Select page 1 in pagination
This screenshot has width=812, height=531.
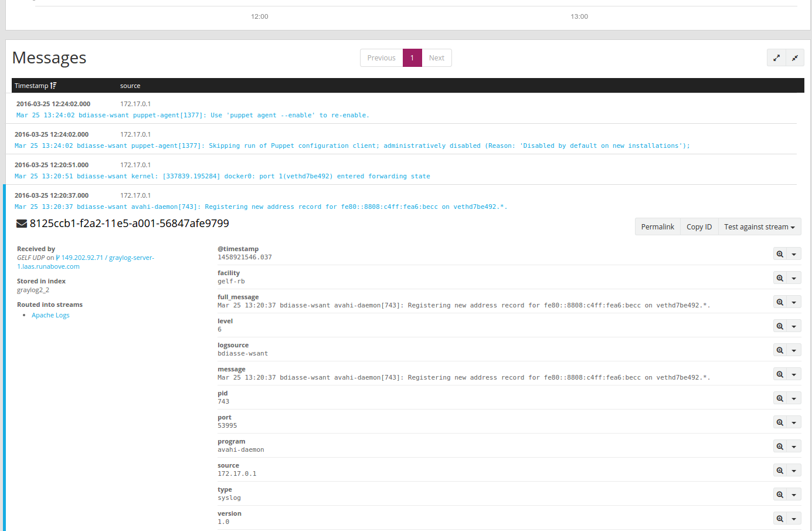tap(412, 58)
